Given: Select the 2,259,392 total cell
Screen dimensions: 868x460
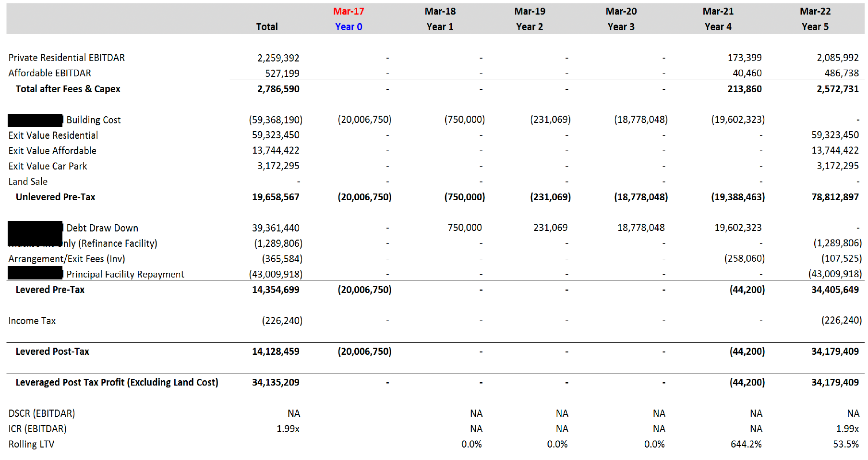Looking at the screenshot, I should (x=278, y=58).
